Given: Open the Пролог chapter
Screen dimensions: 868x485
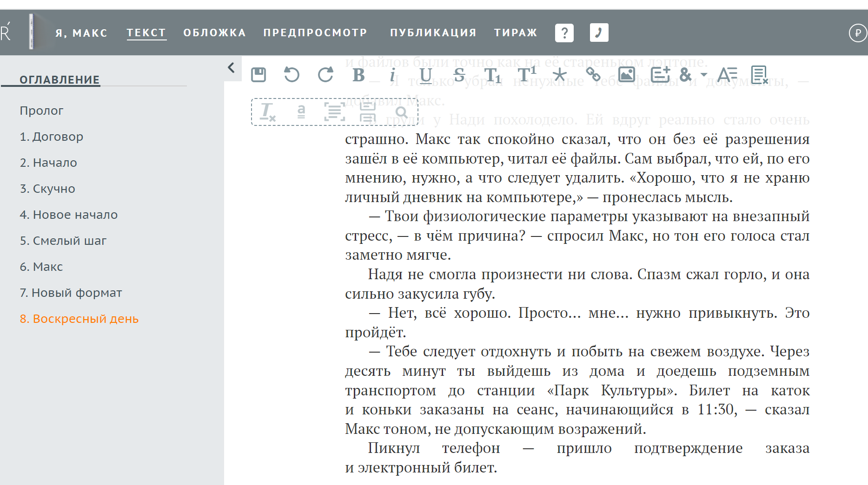Looking at the screenshot, I should pyautogui.click(x=41, y=111).
